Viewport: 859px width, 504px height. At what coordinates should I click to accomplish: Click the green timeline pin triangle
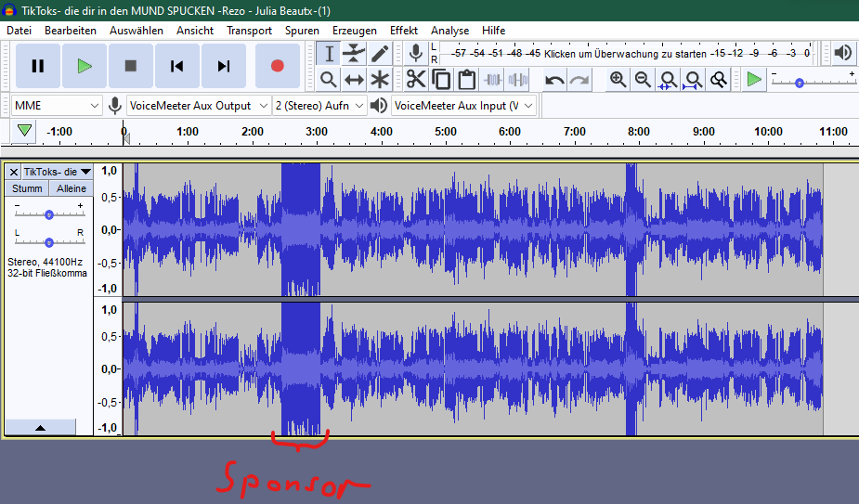point(23,131)
